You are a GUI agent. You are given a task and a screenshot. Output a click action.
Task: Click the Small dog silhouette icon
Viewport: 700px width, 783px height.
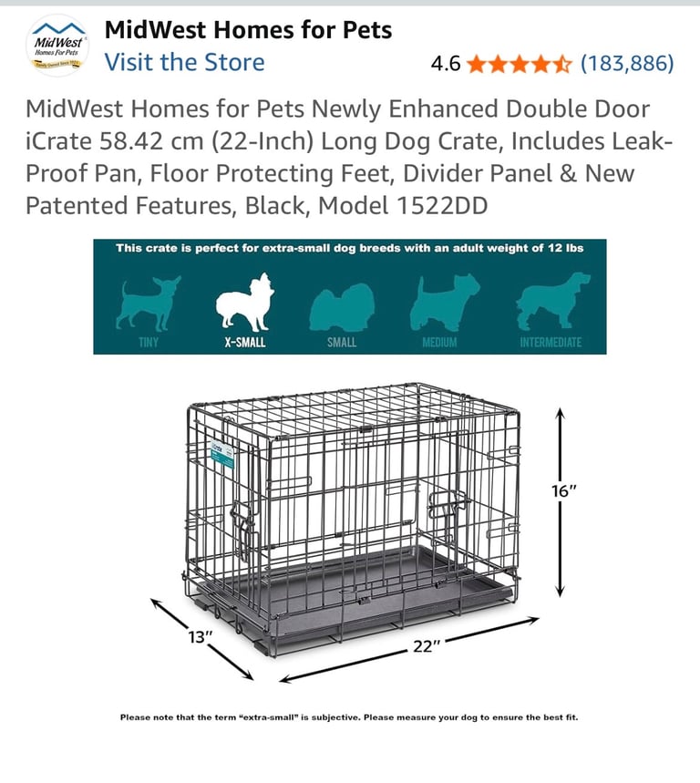(x=342, y=307)
